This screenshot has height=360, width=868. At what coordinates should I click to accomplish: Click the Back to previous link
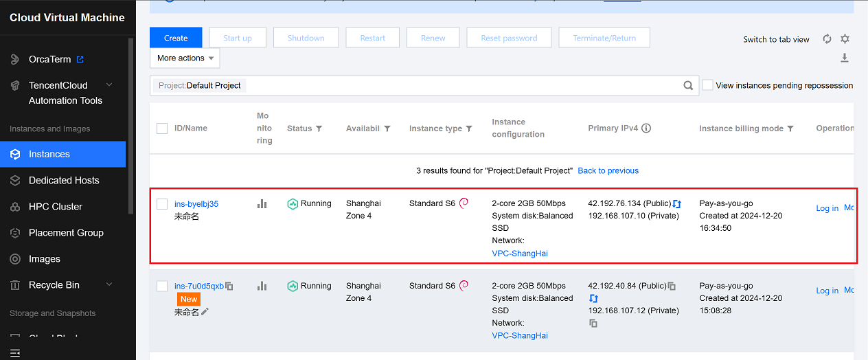(x=608, y=170)
